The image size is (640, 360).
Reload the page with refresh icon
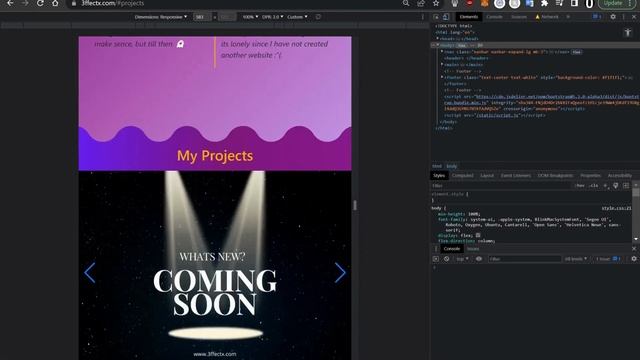[40, 3]
